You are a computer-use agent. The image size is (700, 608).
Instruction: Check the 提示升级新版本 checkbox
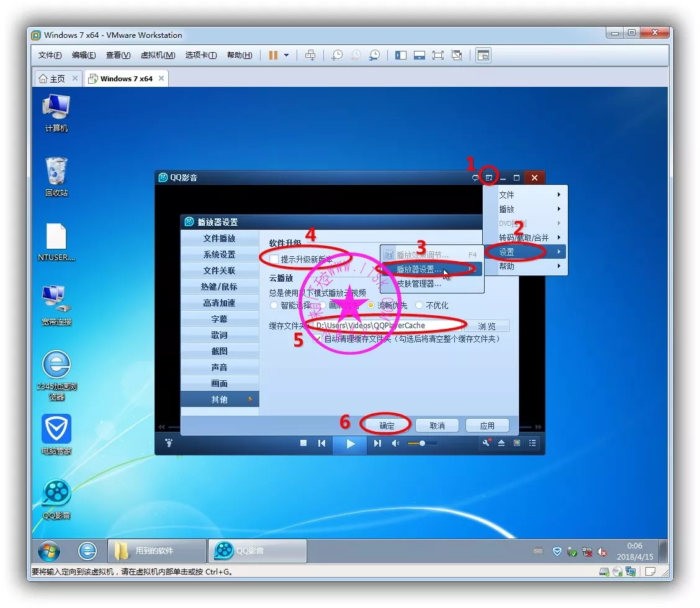pyautogui.click(x=274, y=259)
